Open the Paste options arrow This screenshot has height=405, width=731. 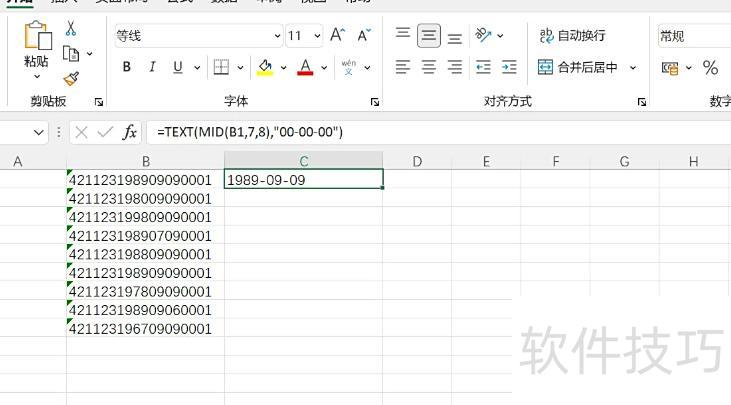pos(36,76)
